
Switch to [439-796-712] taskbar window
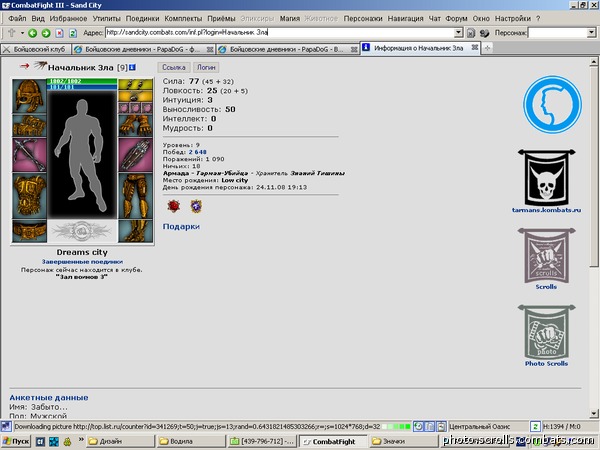point(262,442)
